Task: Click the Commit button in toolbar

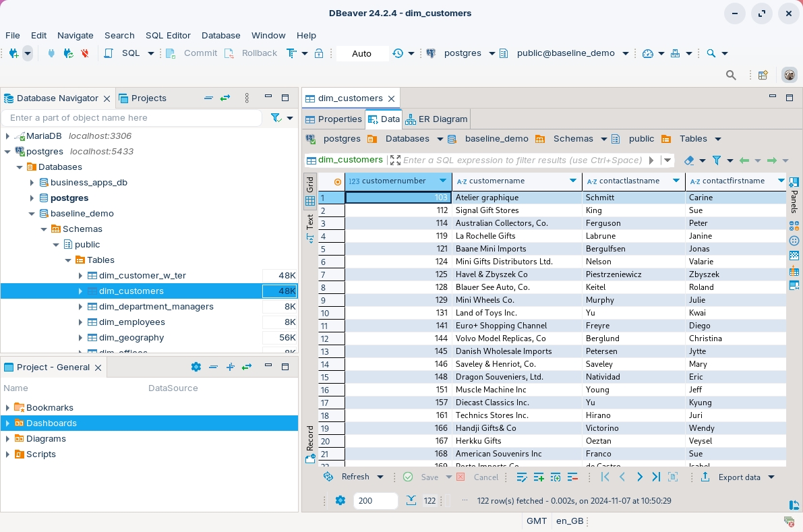Action: [200, 53]
